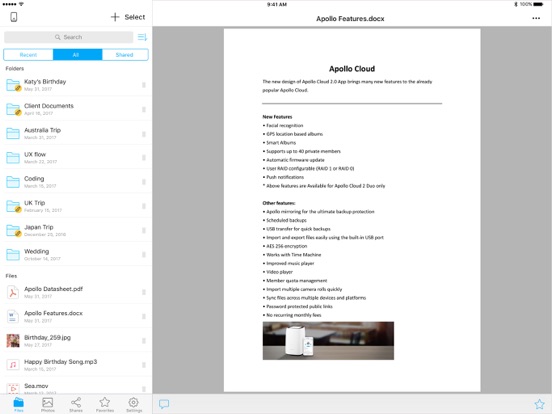
Task: Switch to the Shared tab
Action: tap(125, 55)
